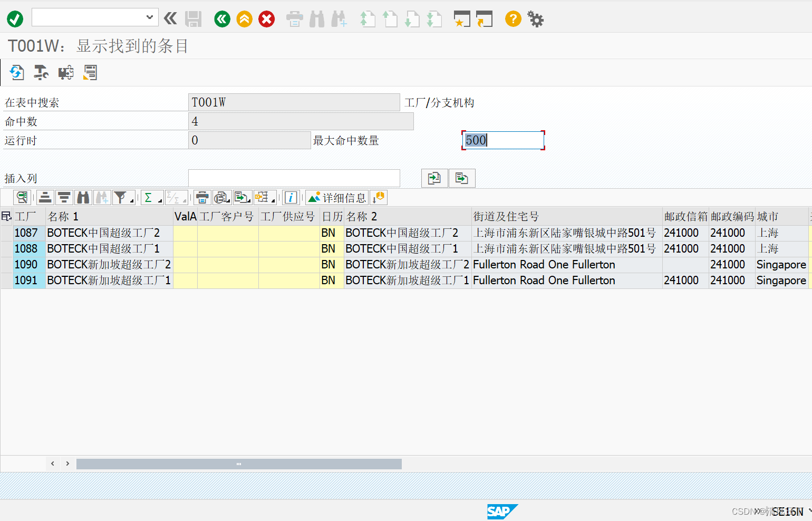
Task: Create a shortcut with the star icon
Action: pyautogui.click(x=461, y=19)
